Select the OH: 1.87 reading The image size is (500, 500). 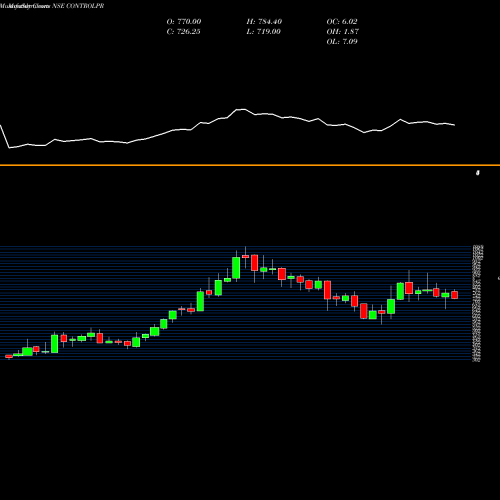tap(342, 32)
